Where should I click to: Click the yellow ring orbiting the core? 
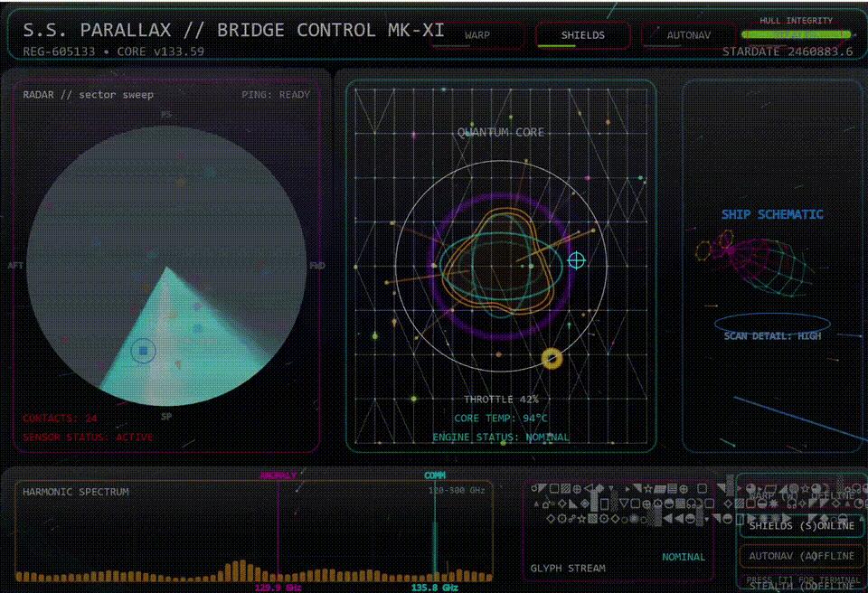point(552,359)
